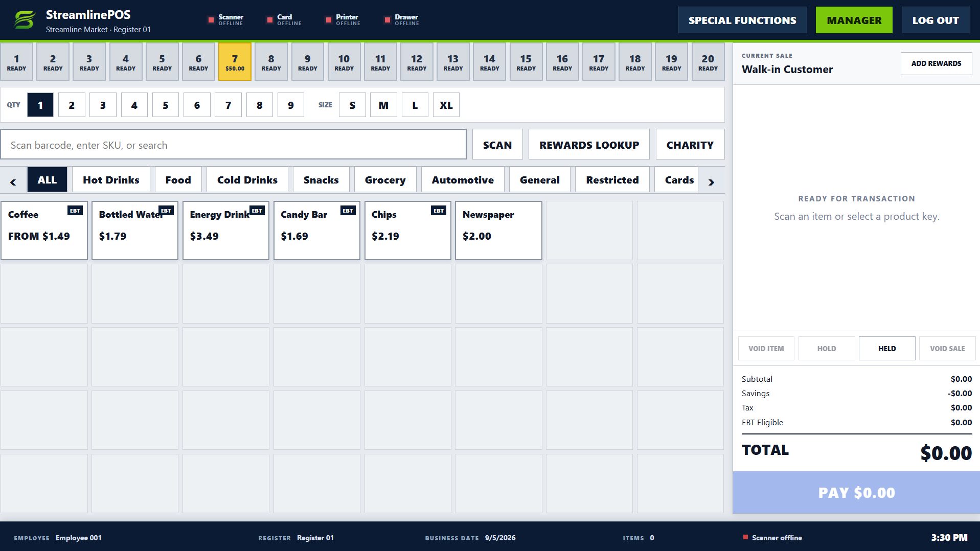Switch to the Cold Drinks category
The width and height of the screenshot is (980, 551).
[247, 180]
